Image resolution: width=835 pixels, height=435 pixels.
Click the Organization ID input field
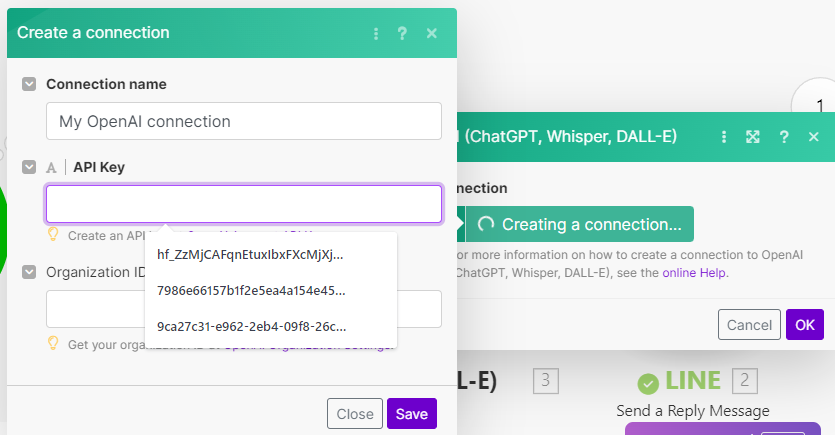244,309
